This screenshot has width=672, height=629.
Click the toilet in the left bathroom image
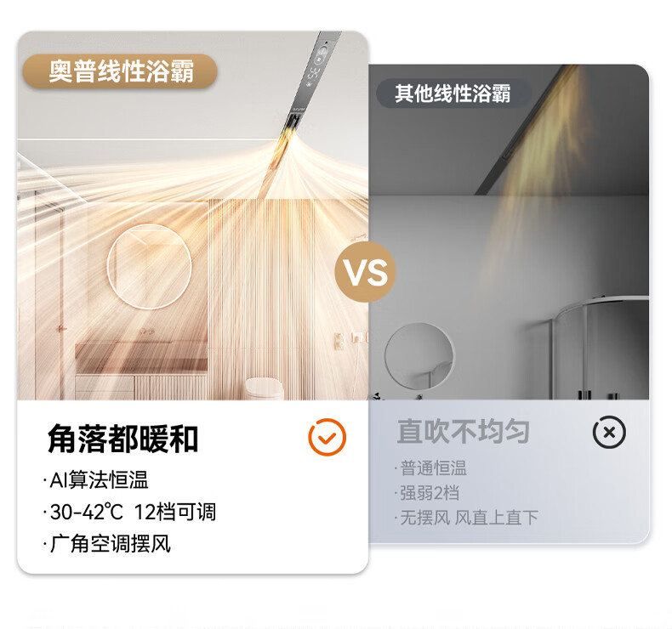(265, 388)
